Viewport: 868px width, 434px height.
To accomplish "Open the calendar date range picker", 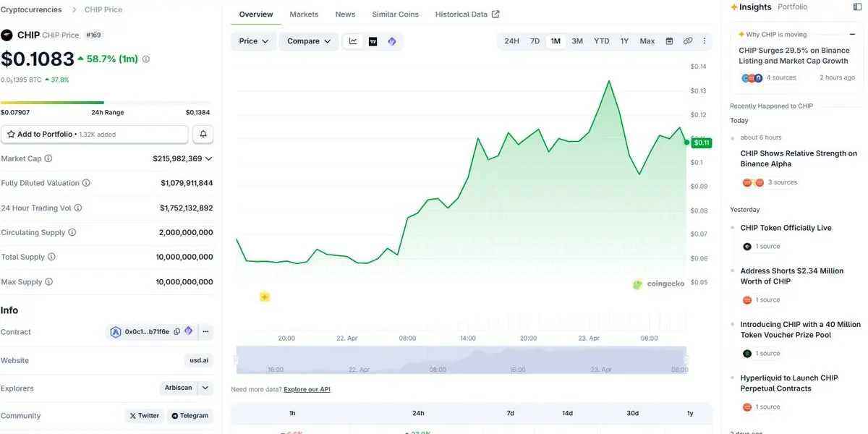I will coord(669,41).
